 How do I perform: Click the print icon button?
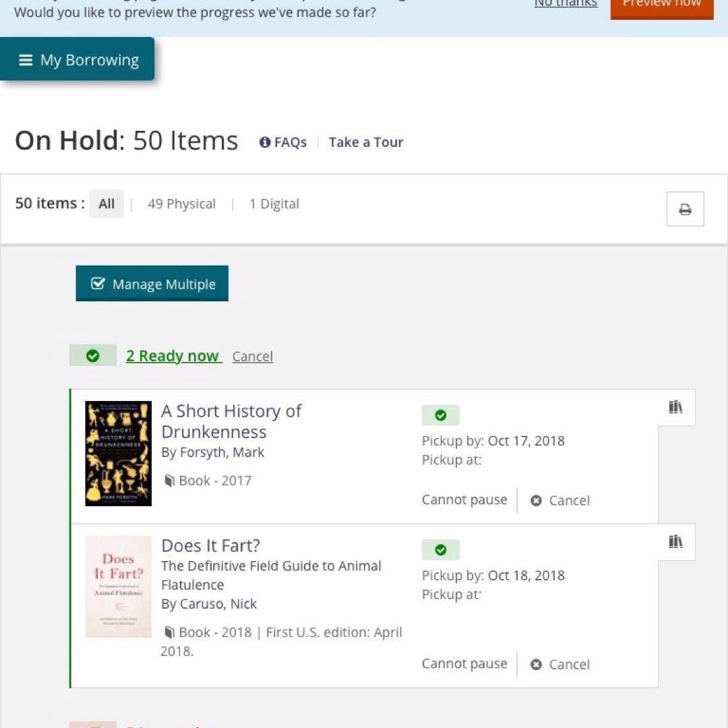point(685,209)
